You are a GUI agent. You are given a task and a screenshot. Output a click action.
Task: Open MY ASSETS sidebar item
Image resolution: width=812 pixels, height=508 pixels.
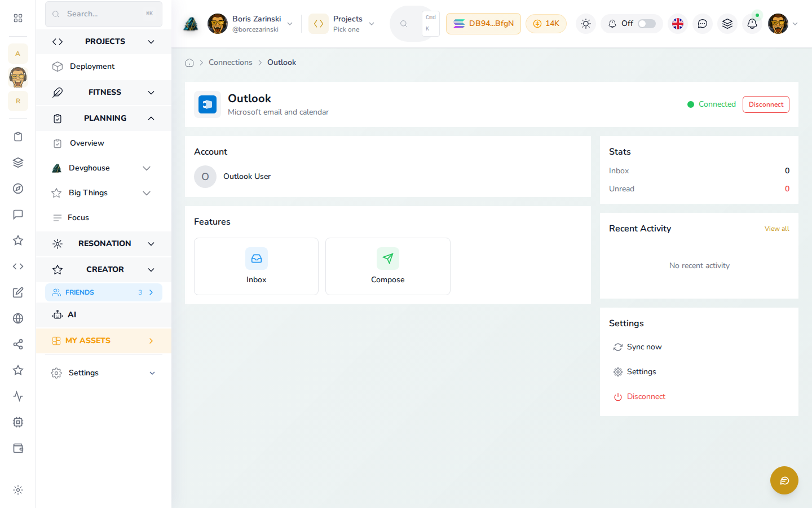point(104,341)
